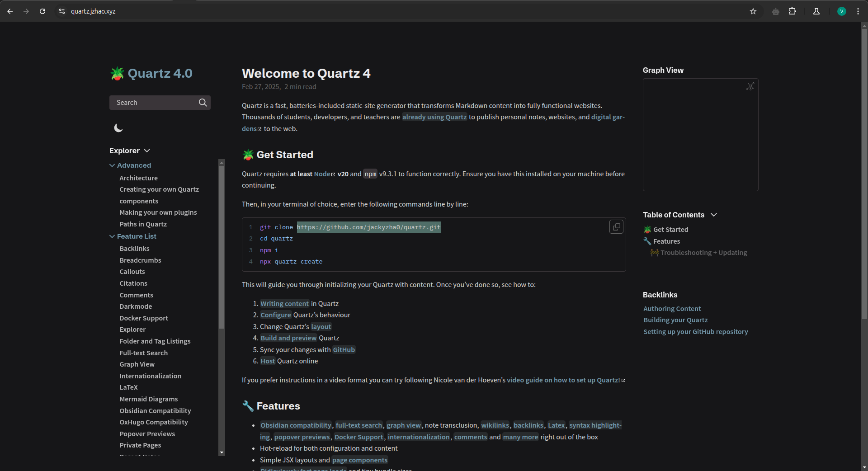
Task: Open the Chrome three-dot menu
Action: pos(858,11)
